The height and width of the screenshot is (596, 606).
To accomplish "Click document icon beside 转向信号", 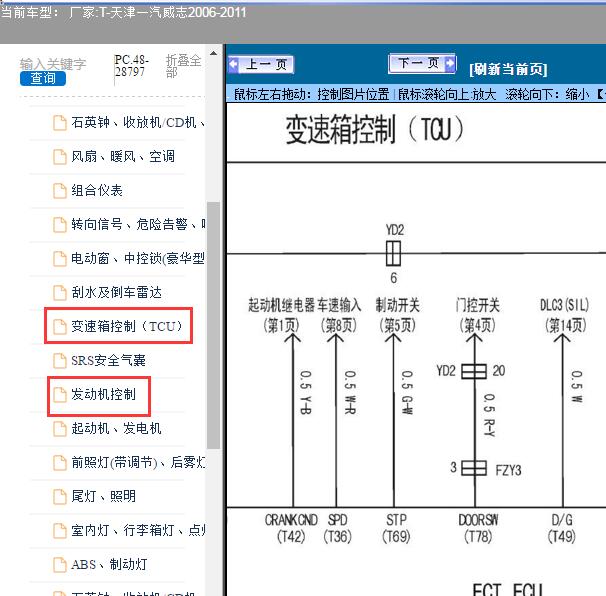I will click(x=60, y=225).
